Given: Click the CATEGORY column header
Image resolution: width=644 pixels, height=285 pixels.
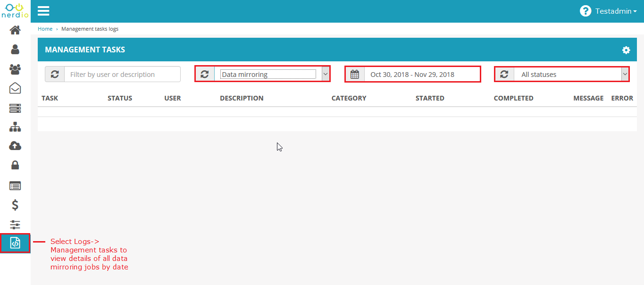Looking at the screenshot, I should (x=349, y=98).
